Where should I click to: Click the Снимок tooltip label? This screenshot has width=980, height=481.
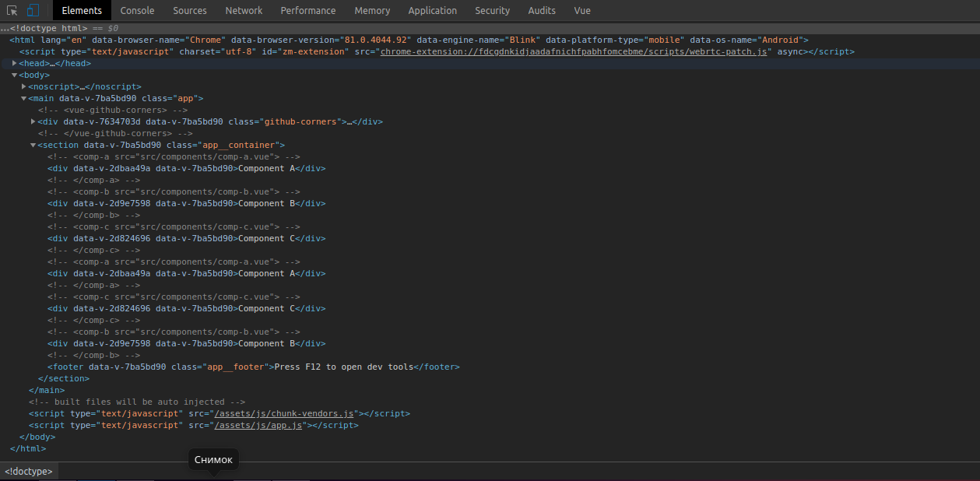[x=213, y=460]
